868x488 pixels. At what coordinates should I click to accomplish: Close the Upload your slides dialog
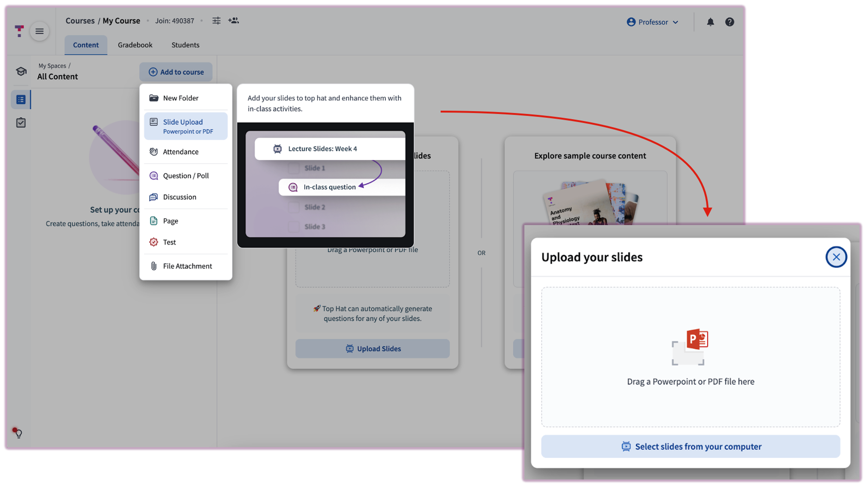[x=836, y=257]
